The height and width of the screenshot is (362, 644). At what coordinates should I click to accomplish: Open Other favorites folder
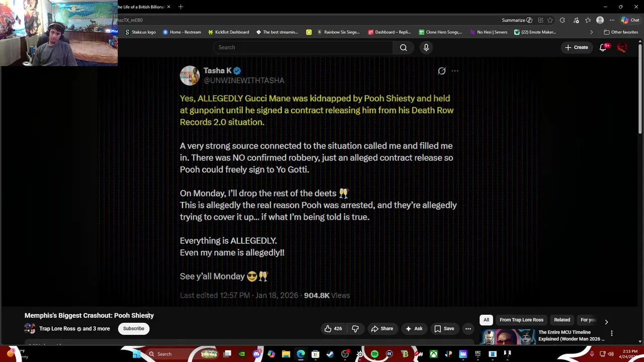[621, 32]
